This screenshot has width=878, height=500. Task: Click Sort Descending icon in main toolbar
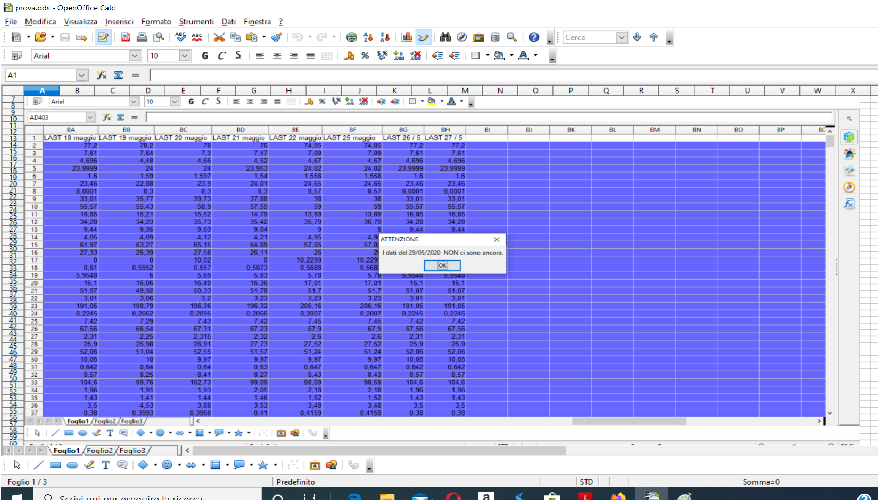[385, 38]
